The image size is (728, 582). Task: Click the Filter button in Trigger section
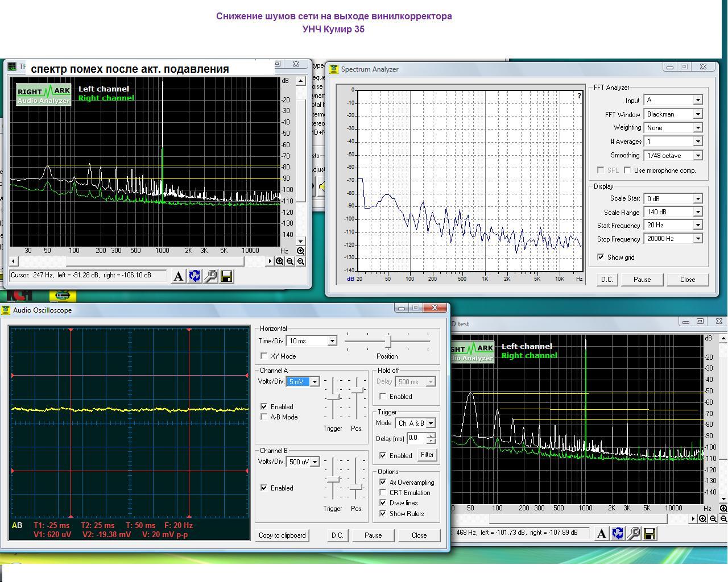coord(427,455)
